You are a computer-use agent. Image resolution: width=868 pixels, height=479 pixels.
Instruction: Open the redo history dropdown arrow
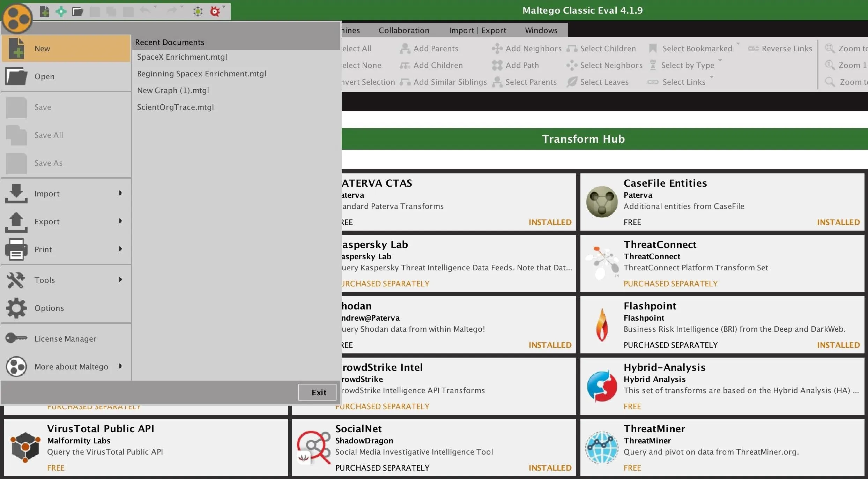click(182, 7)
